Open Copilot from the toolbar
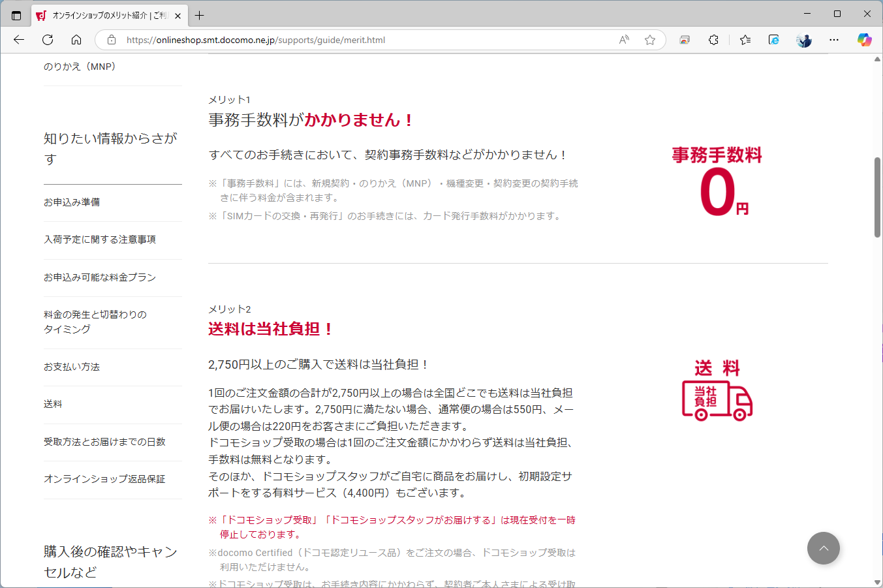The width and height of the screenshot is (883, 588). [864, 40]
